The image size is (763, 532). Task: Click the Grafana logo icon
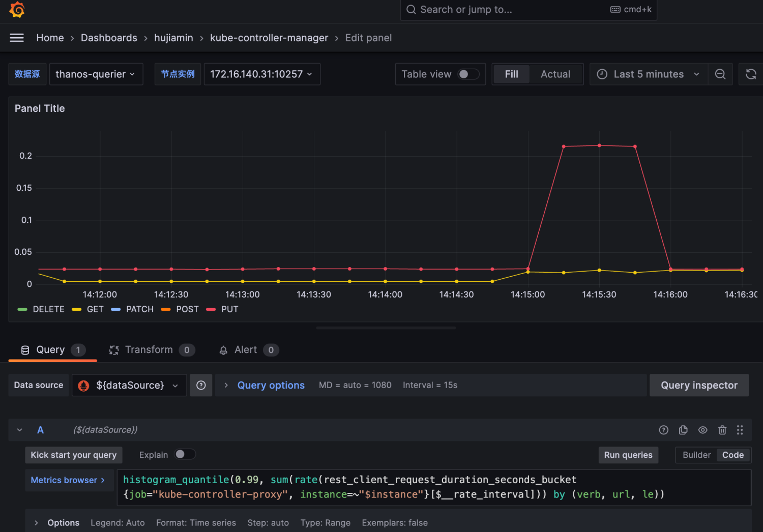(17, 10)
